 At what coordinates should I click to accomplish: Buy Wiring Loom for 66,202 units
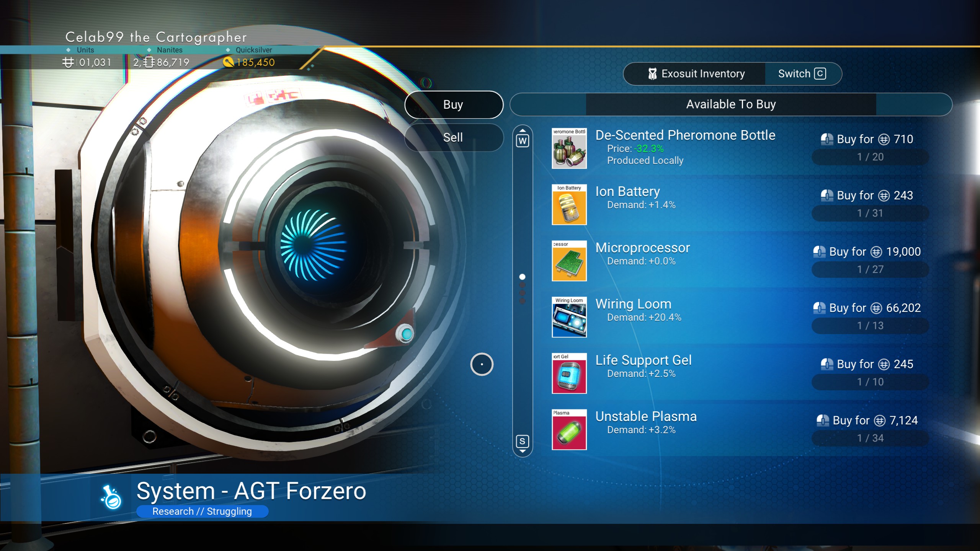coord(867,308)
